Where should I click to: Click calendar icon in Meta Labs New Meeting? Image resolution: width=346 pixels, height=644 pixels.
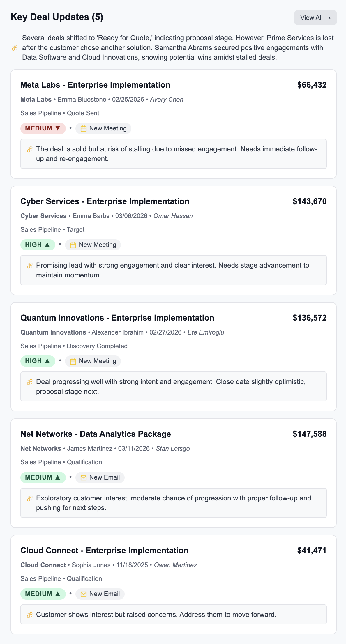pyautogui.click(x=84, y=129)
